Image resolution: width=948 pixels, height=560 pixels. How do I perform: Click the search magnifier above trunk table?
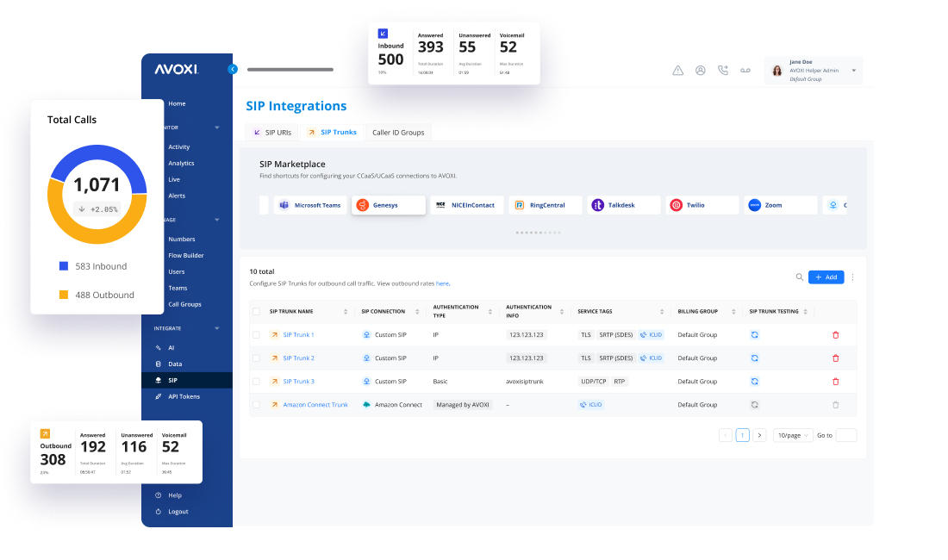[x=799, y=277]
